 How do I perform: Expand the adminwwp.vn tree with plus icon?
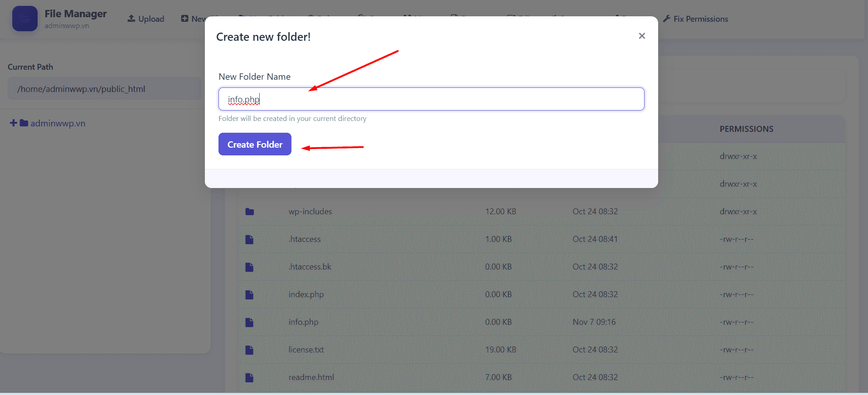pyautogui.click(x=13, y=123)
